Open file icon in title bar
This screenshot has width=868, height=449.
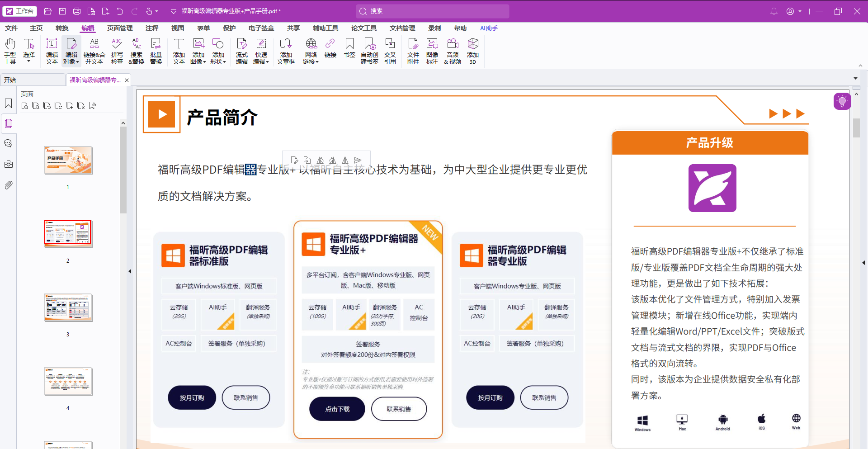48,11
